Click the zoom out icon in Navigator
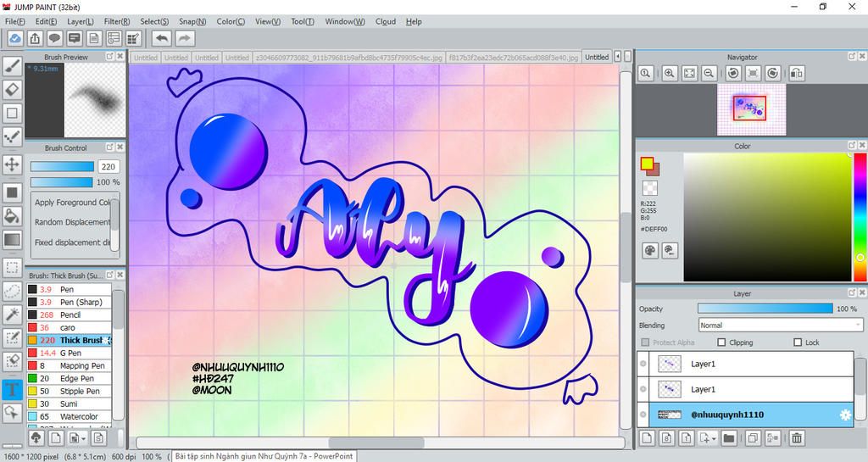868x462 pixels. tap(709, 73)
